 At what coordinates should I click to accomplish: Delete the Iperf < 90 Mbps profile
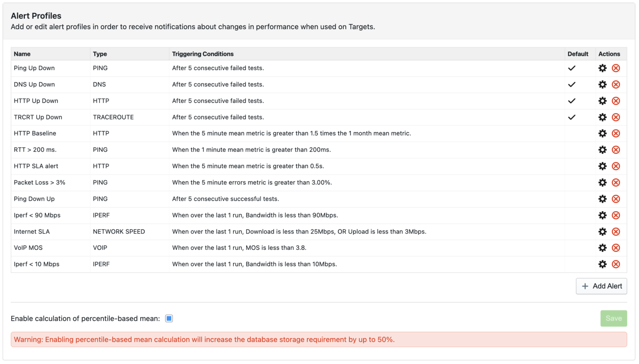(x=616, y=215)
